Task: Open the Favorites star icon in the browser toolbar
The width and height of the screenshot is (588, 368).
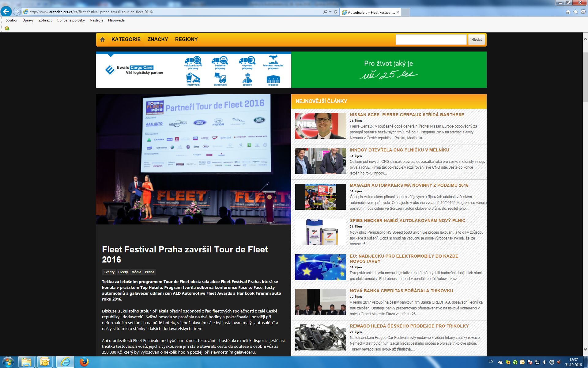Action: (x=575, y=12)
